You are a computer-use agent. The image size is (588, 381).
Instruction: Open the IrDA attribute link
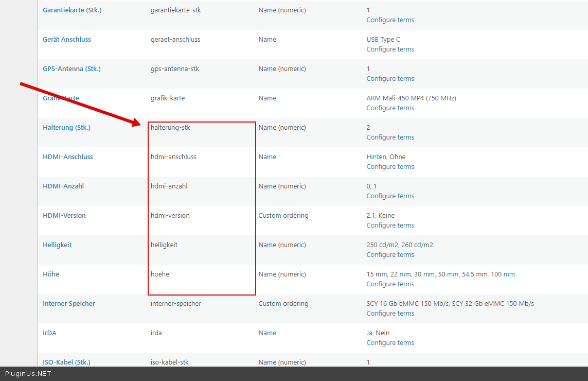(49, 333)
